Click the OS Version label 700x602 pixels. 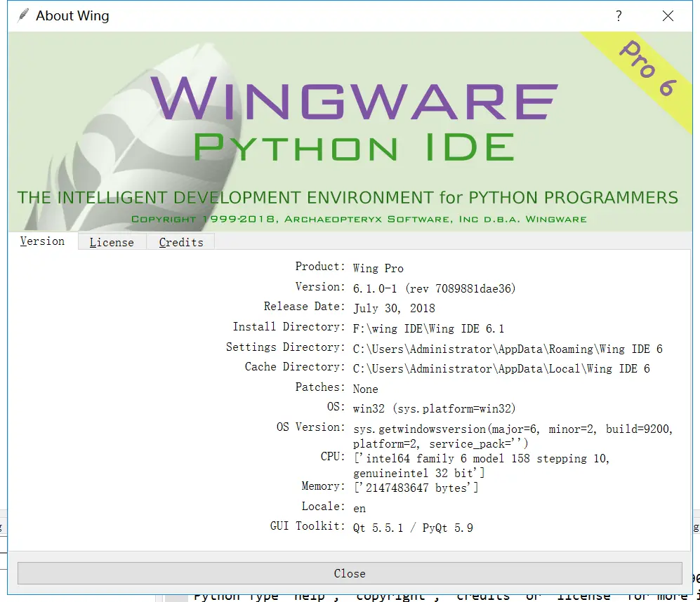pyautogui.click(x=311, y=427)
